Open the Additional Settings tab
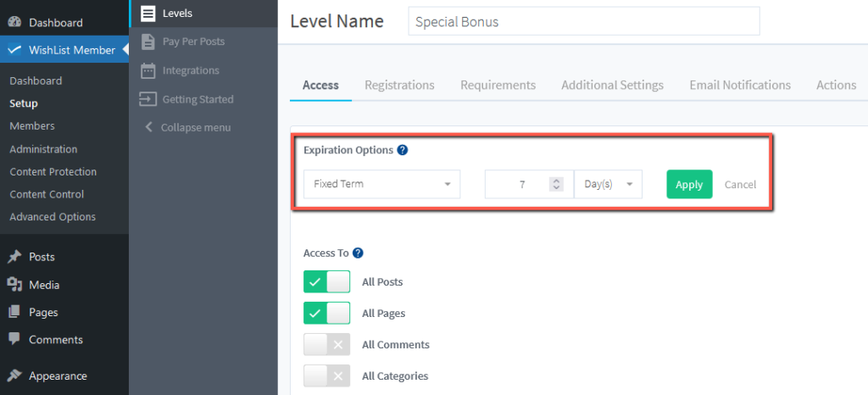 612,86
